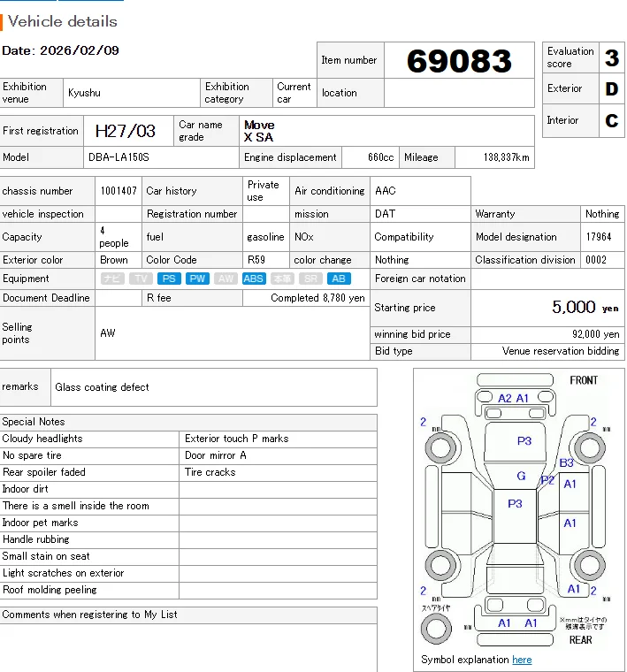The image size is (627, 672).
Task: Click the exterior grade D
Action: 612,88
